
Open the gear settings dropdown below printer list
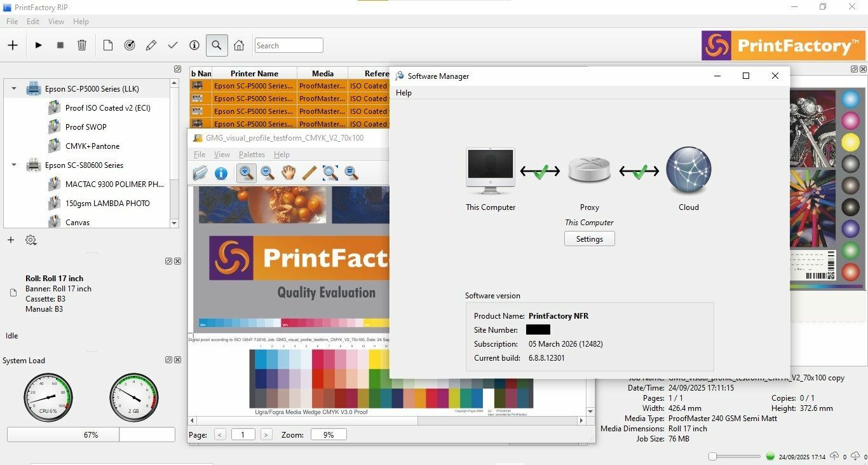click(x=31, y=240)
